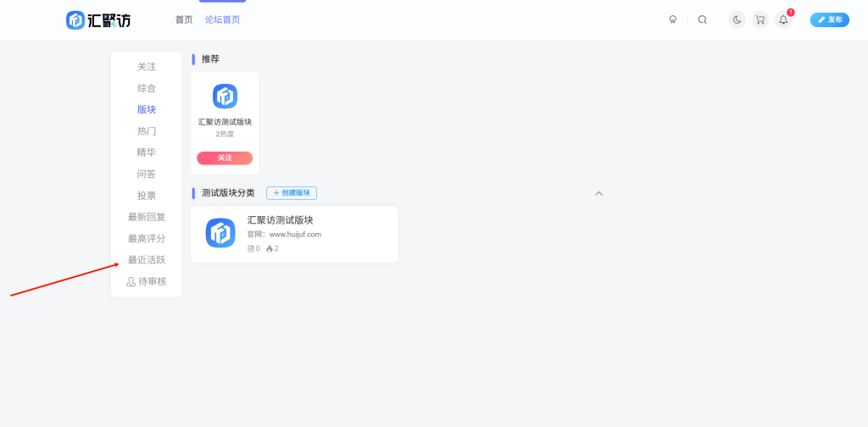Select 热门 in the sidebar
868x427 pixels.
(x=147, y=131)
